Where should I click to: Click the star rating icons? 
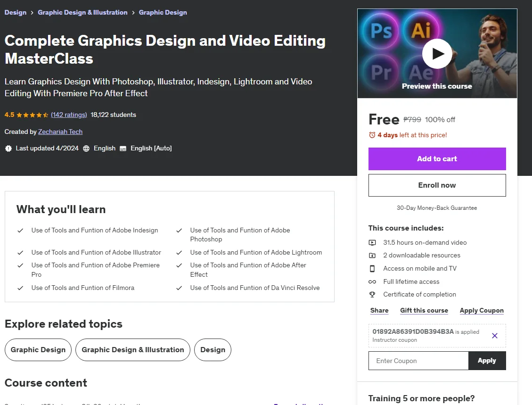click(x=32, y=115)
